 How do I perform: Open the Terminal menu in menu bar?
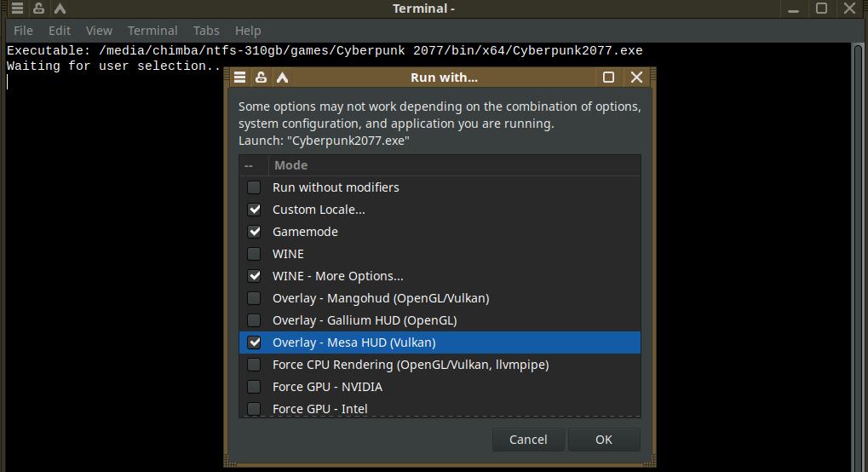[152, 31]
